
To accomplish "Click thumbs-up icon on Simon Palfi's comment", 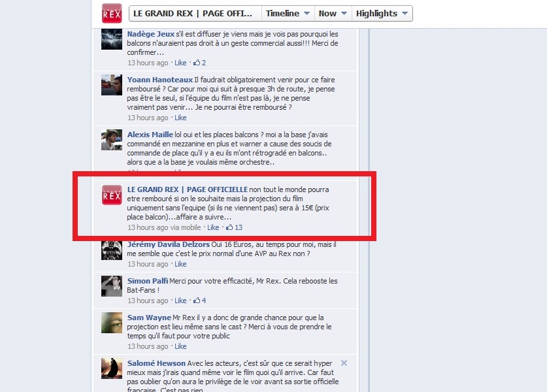I will click(x=197, y=301).
